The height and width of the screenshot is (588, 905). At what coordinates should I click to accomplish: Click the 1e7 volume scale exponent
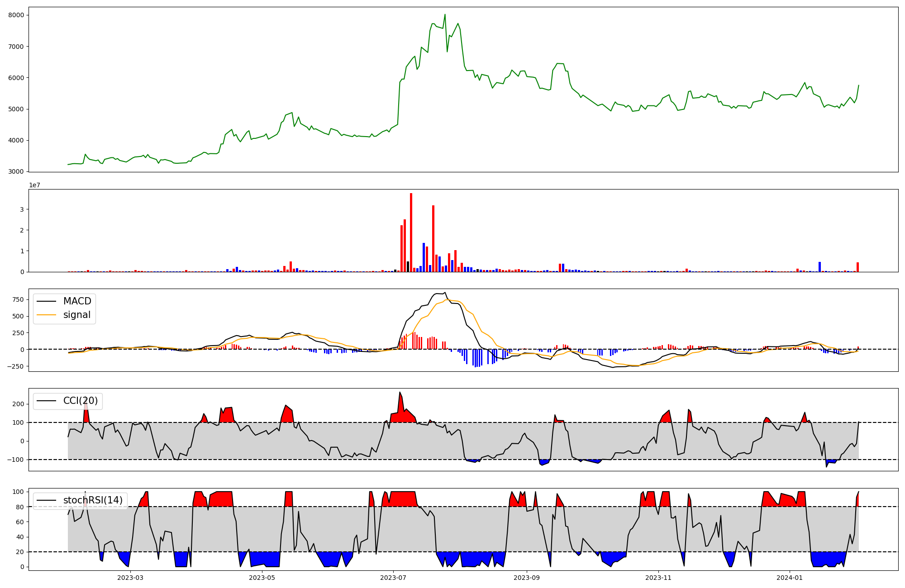click(x=34, y=185)
